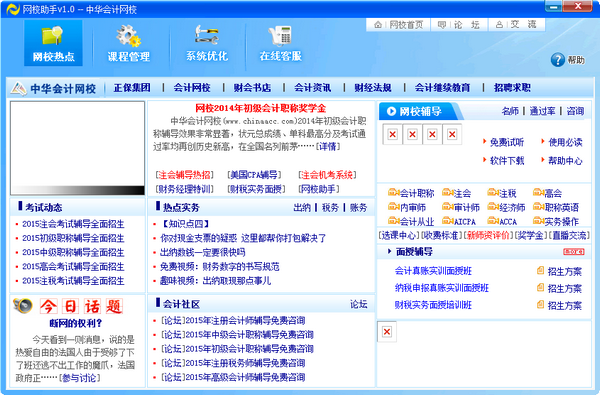
Task: Click the first broken image in 网校辅导
Action: pyautogui.click(x=392, y=134)
